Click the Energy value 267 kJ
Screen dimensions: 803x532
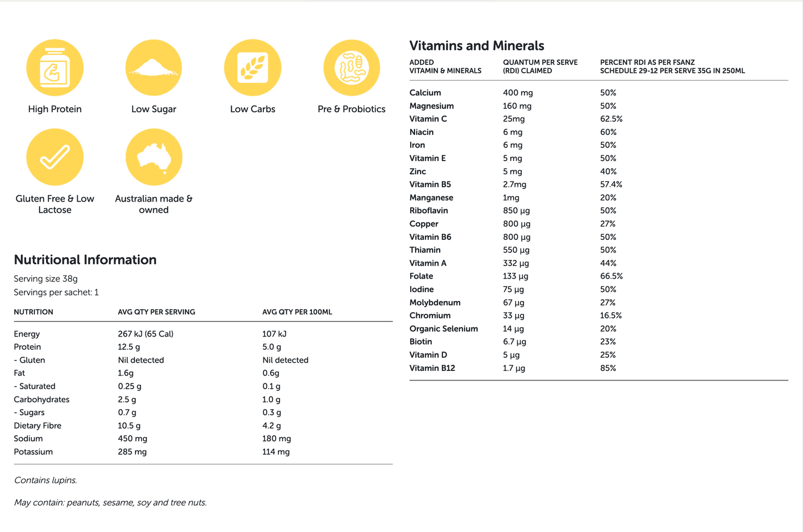click(x=146, y=334)
